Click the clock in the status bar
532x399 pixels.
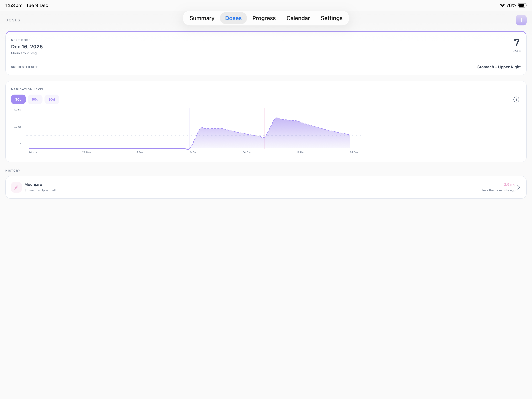[x=14, y=5]
